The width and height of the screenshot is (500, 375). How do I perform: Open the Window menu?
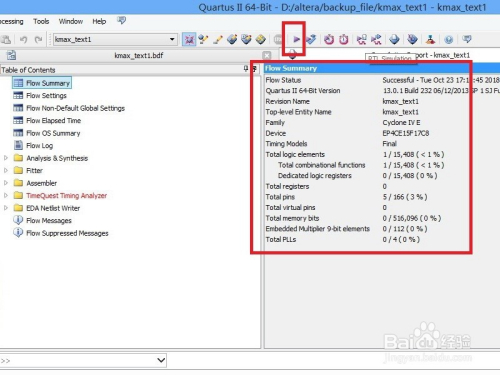pos(71,21)
